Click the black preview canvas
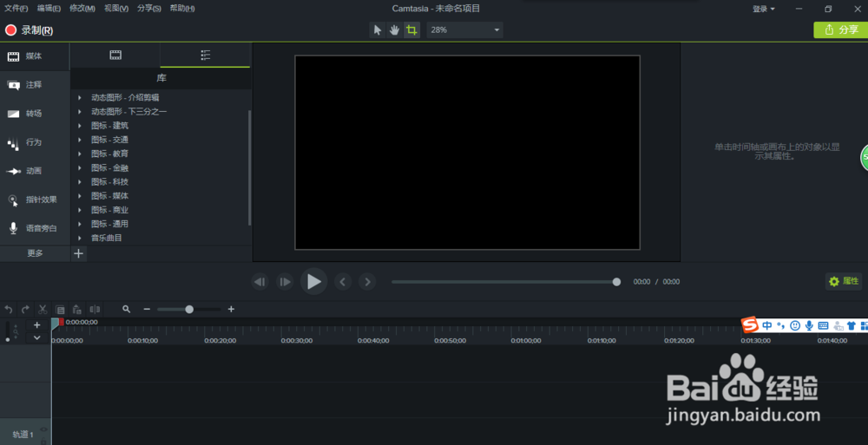The height and width of the screenshot is (445, 868). pyautogui.click(x=467, y=152)
